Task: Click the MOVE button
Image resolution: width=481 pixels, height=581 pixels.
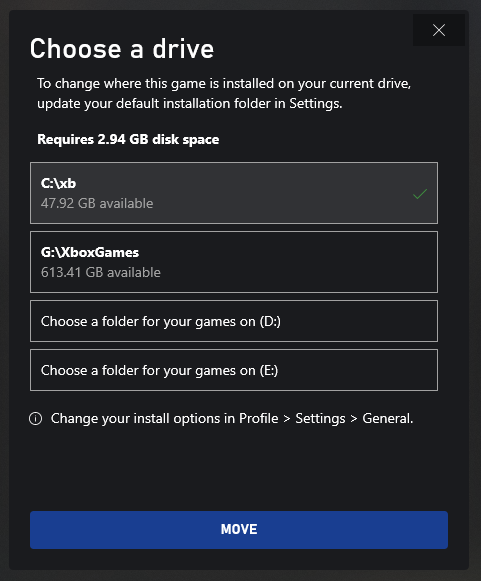Action: pyautogui.click(x=239, y=530)
